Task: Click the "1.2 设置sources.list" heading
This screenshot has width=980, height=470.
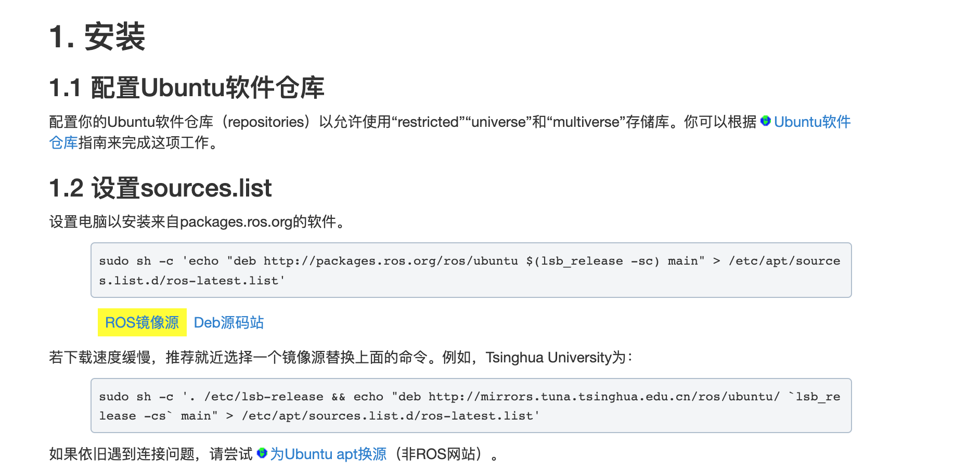Action: coord(160,188)
